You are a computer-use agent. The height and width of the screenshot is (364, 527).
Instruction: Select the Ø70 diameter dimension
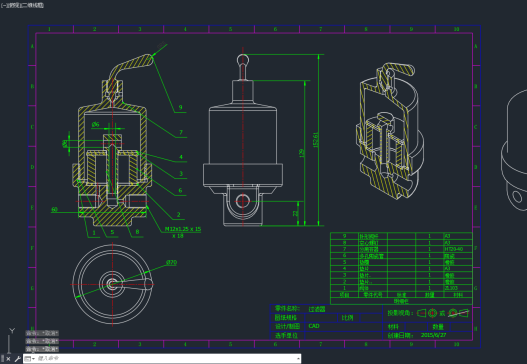tap(171, 262)
